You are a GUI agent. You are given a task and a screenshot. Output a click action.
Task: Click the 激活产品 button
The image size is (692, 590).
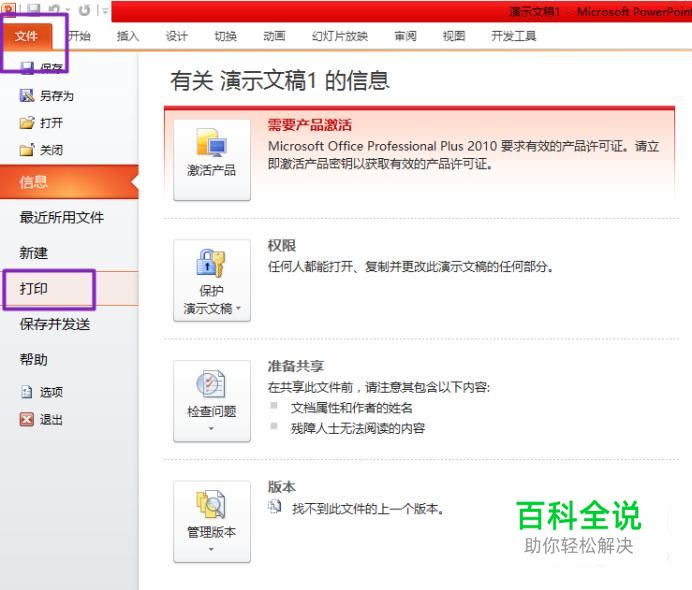tap(212, 160)
